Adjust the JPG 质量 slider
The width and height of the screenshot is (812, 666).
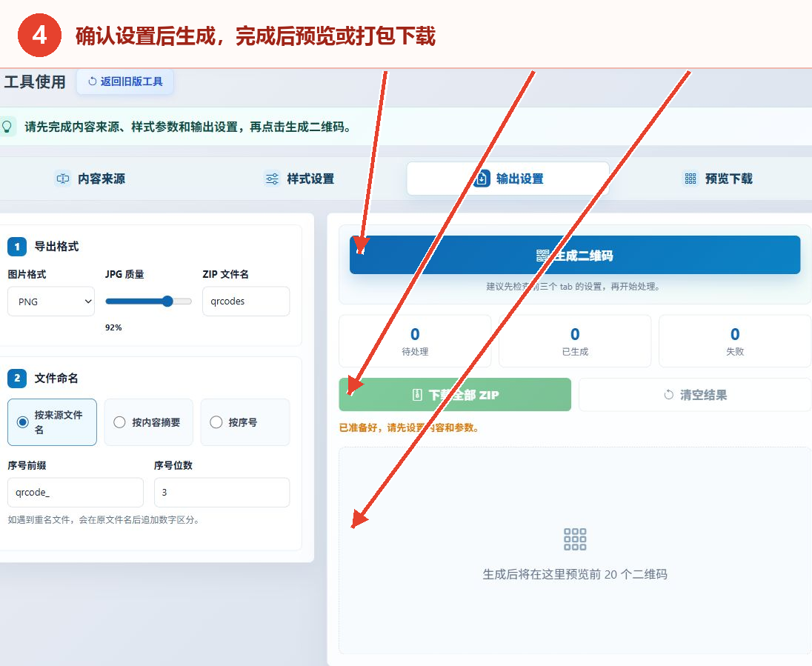(148, 302)
